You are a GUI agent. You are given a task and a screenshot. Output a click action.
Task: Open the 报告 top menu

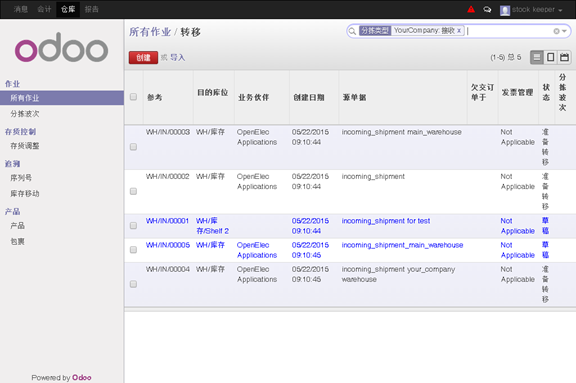pos(91,9)
